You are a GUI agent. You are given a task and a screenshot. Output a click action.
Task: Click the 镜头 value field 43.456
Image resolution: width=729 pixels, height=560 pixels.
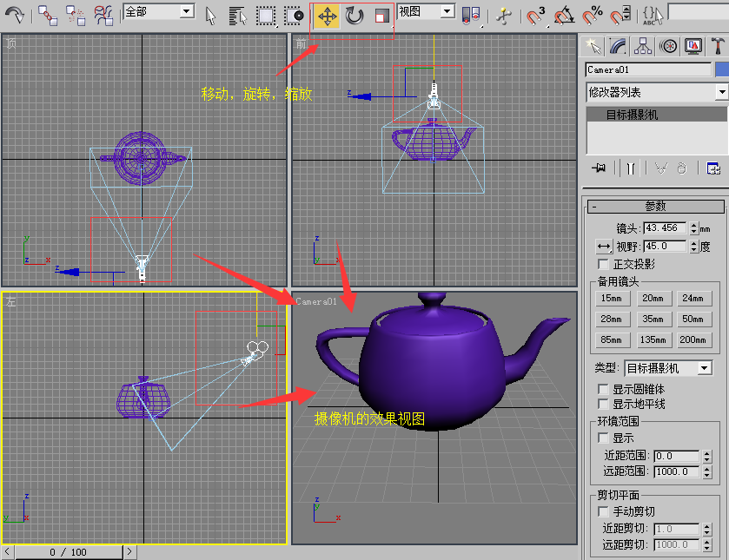point(665,228)
